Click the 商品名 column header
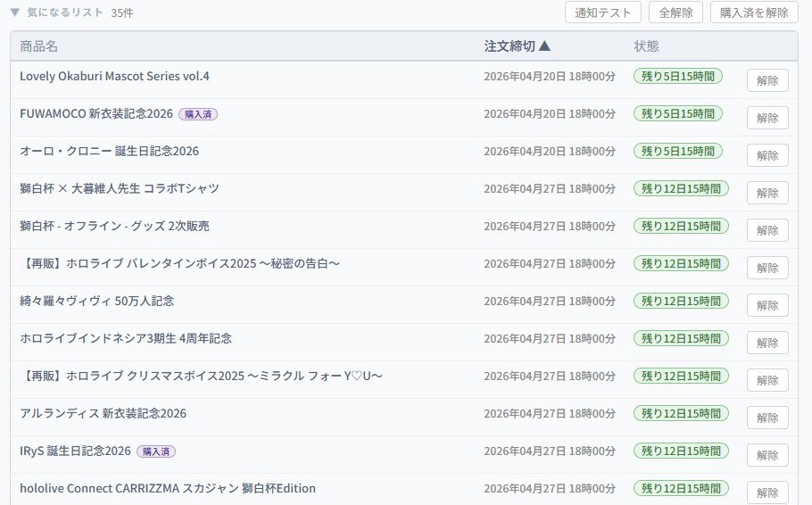The height and width of the screenshot is (505, 812). [39, 46]
